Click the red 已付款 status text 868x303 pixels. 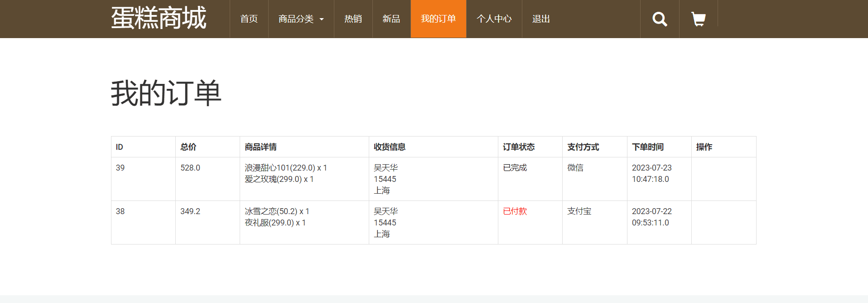click(x=515, y=211)
